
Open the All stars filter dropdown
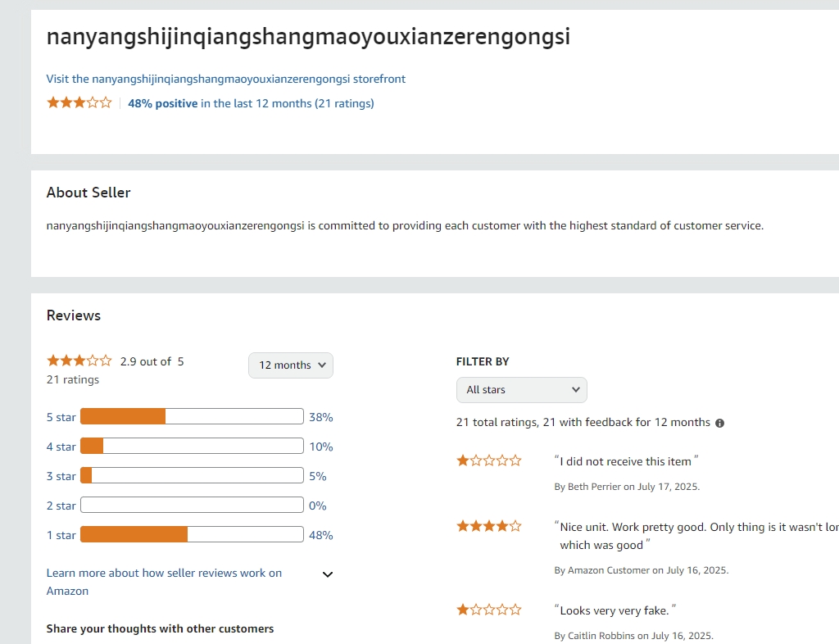point(521,389)
